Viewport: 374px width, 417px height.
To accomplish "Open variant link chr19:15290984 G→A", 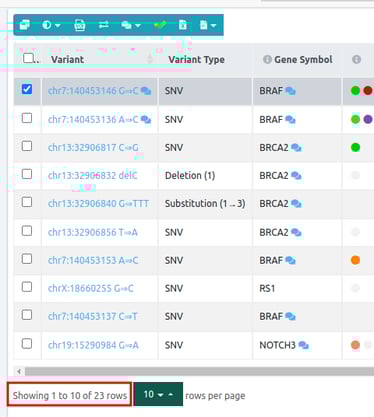I will click(x=93, y=345).
